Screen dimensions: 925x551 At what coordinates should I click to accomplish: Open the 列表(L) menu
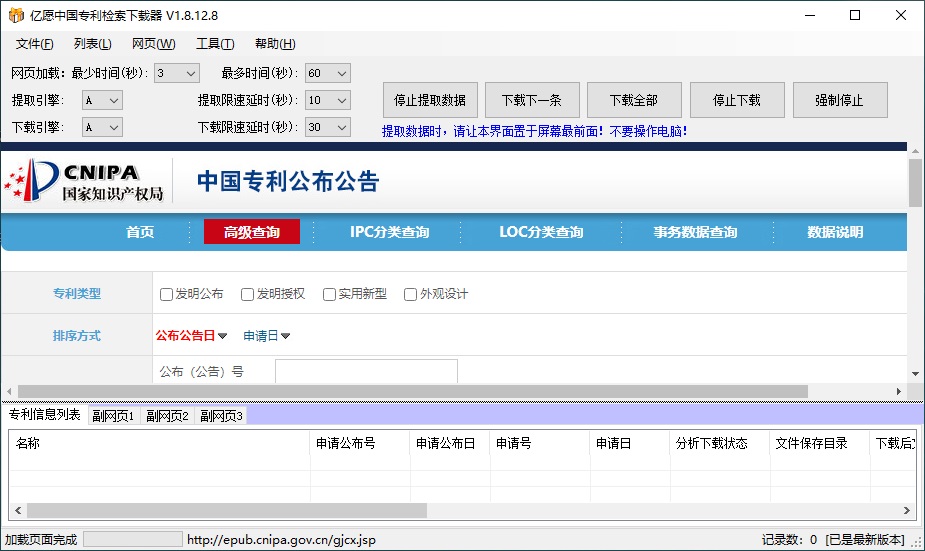(93, 44)
